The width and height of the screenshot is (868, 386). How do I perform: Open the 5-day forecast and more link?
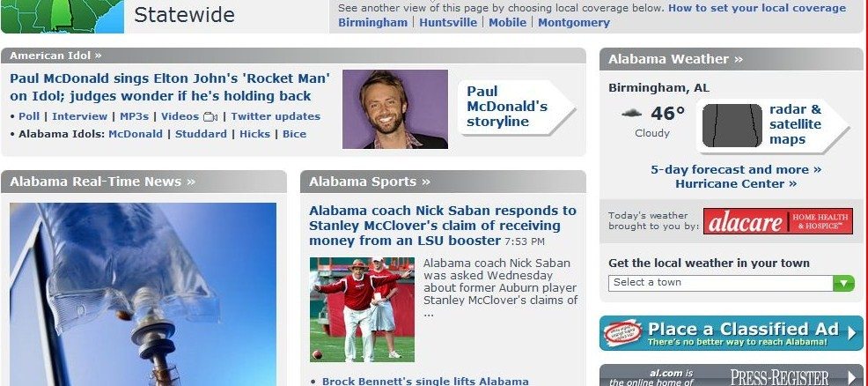pos(736,169)
